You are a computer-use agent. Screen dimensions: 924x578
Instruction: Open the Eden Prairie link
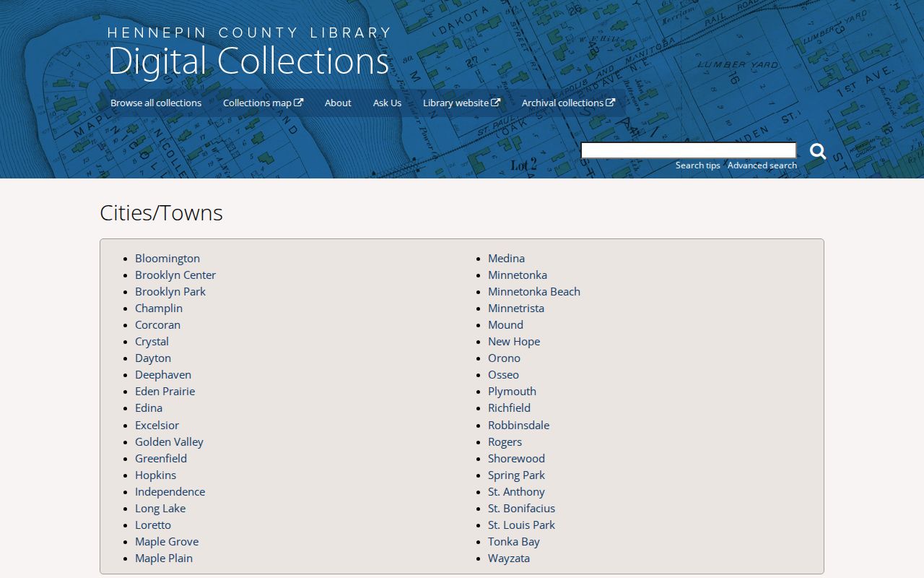[165, 391]
